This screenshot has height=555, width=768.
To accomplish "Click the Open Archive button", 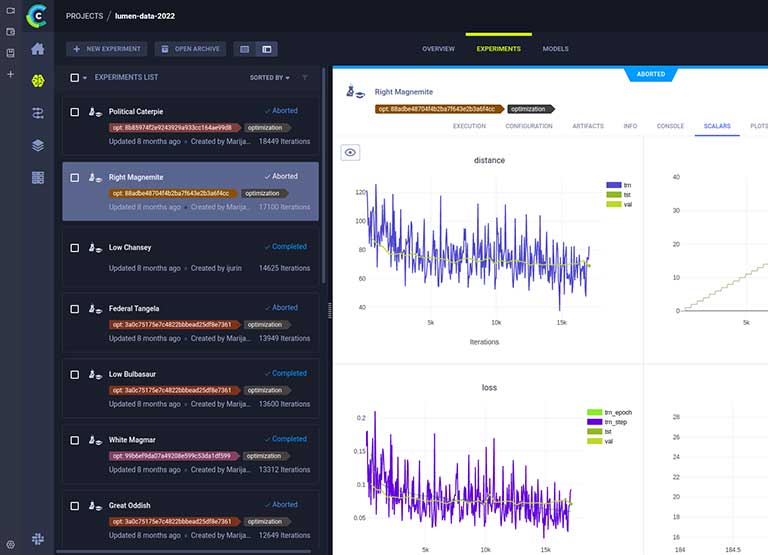I will tap(191, 49).
